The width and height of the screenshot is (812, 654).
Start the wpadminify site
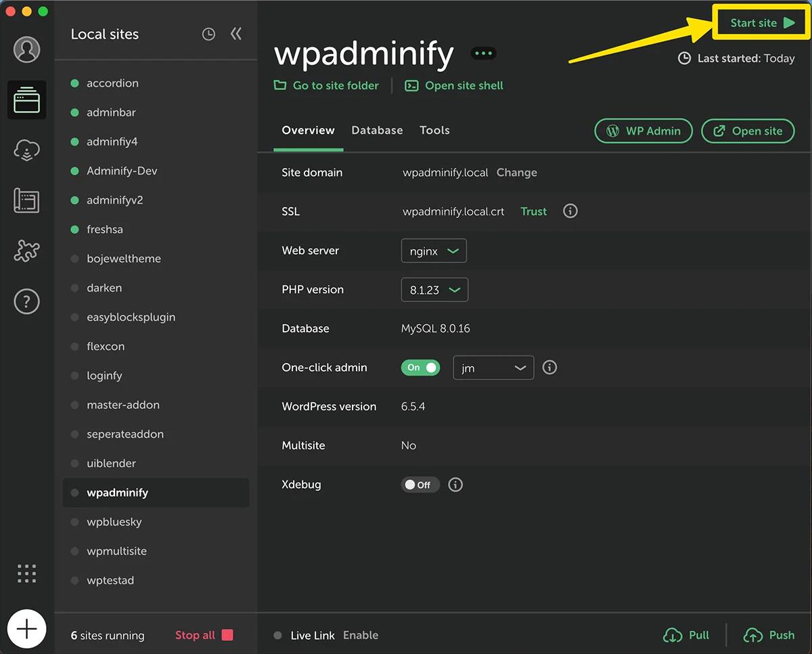[x=759, y=22]
